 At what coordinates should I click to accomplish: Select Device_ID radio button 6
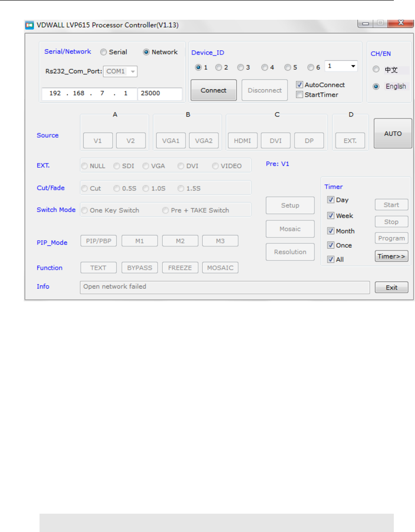point(311,68)
